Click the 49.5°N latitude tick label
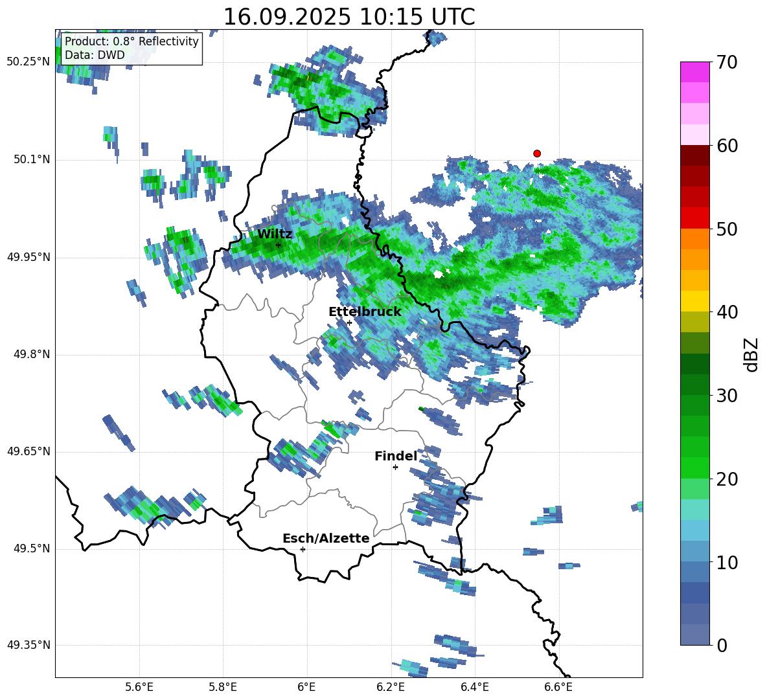This screenshot has height=700, width=767. coord(32,548)
